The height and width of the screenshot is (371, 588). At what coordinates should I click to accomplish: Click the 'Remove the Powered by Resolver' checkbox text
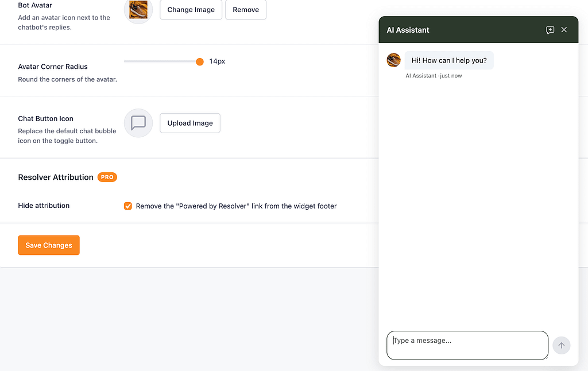point(236,206)
